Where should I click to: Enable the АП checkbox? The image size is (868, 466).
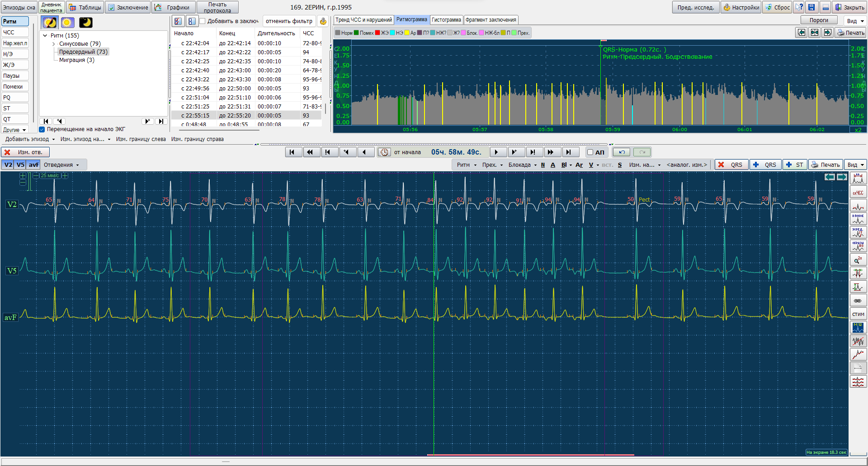[x=590, y=152]
